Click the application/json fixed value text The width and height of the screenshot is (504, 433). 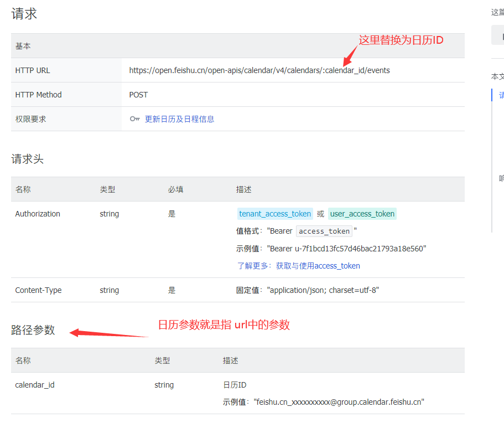coord(323,290)
